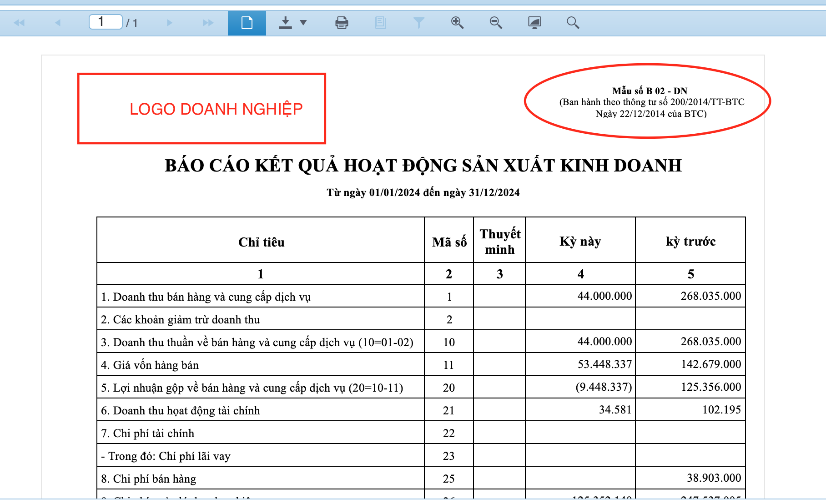
Task: Click the LOGO DOANH NGHIỆP box
Action: click(201, 109)
